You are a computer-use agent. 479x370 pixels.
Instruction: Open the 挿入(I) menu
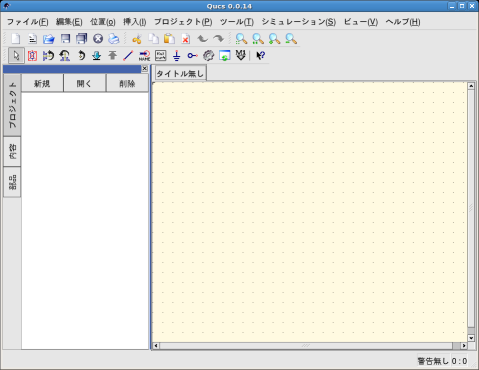[x=135, y=22]
